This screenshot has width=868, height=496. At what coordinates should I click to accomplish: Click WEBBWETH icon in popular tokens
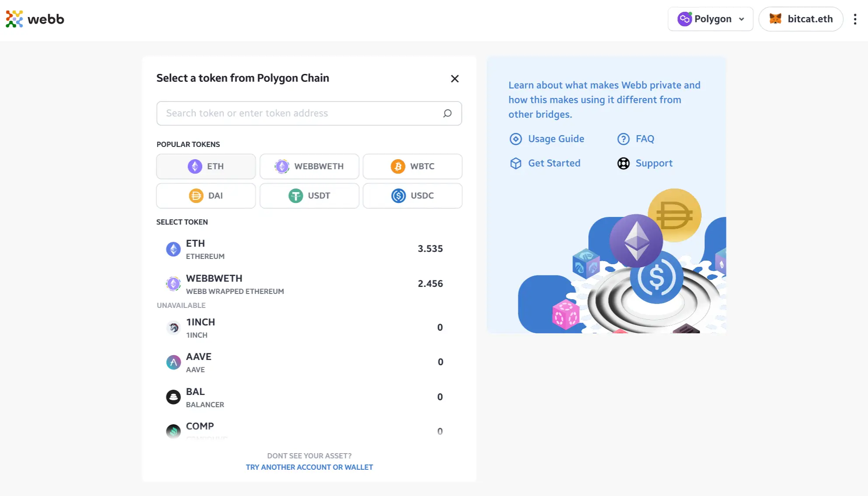click(x=282, y=166)
